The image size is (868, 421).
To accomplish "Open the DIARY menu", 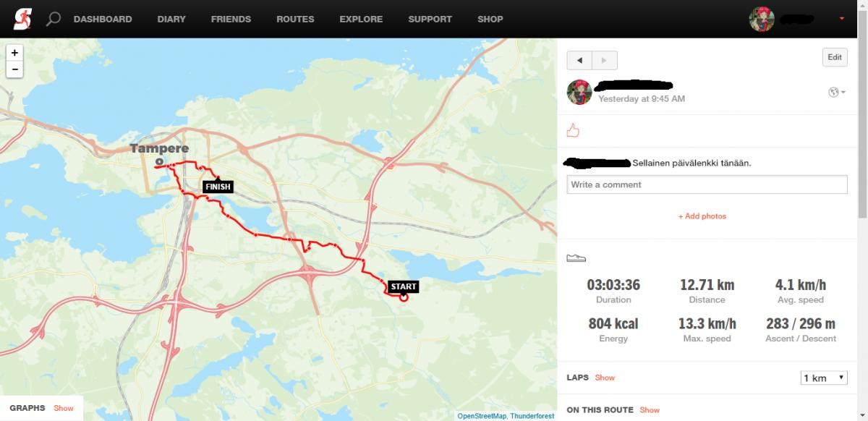I will coord(171,19).
